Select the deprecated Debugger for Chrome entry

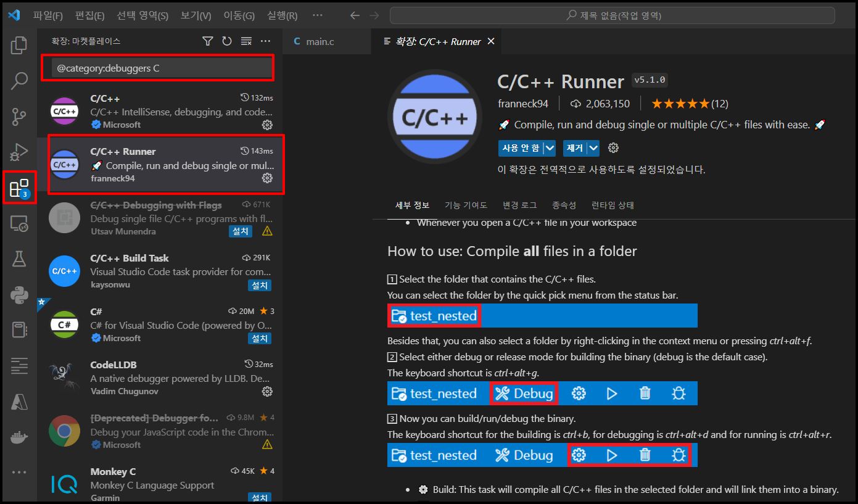click(x=160, y=432)
